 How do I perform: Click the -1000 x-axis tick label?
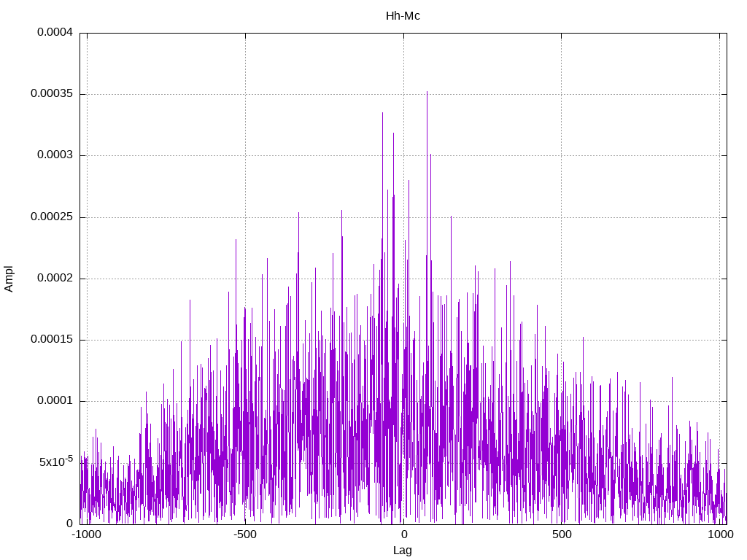point(86,534)
